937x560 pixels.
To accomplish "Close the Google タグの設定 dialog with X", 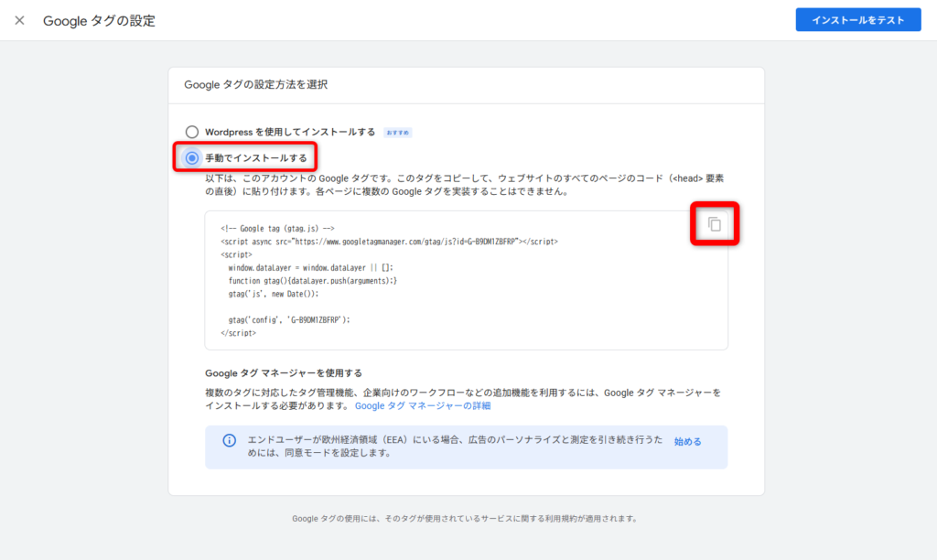I will click(20, 20).
